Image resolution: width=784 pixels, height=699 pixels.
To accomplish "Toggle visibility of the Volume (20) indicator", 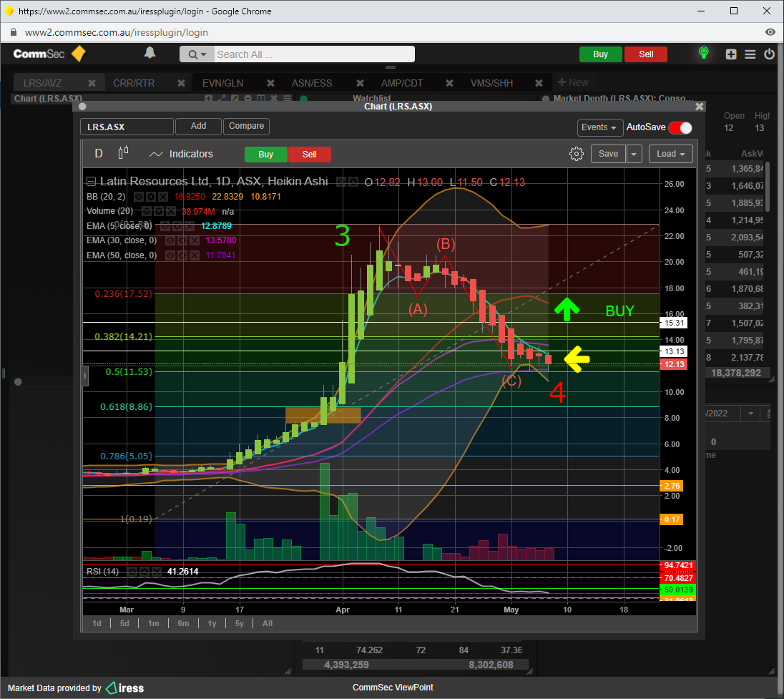I will point(146,211).
